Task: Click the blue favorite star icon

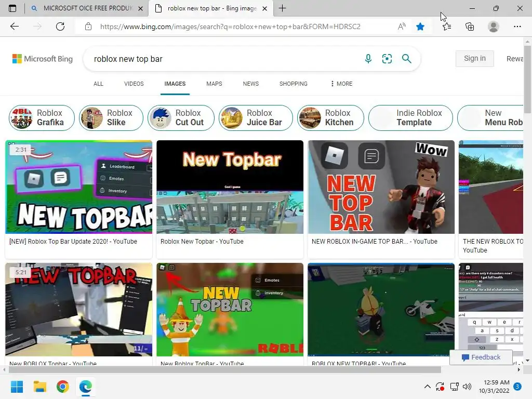Action: pyautogui.click(x=420, y=26)
